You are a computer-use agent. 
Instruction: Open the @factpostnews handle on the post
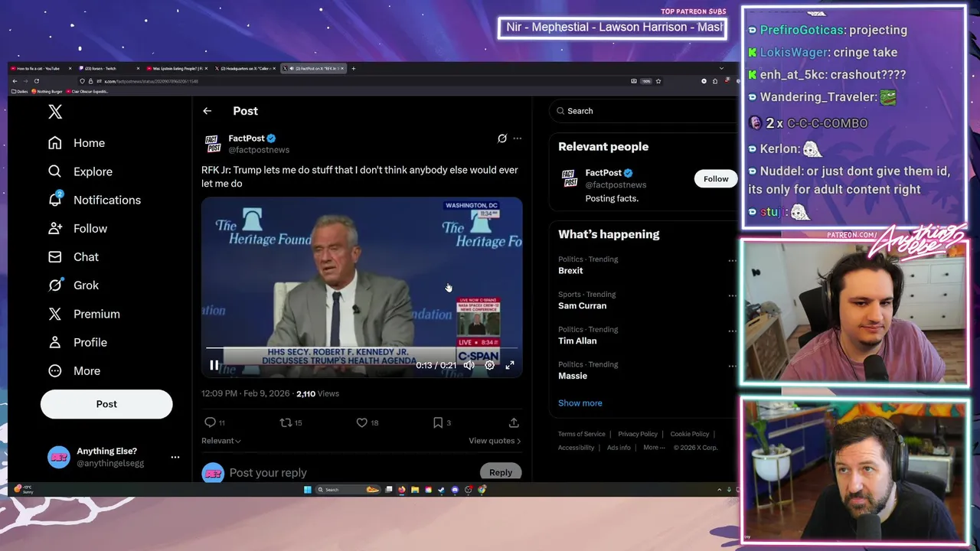(x=259, y=150)
